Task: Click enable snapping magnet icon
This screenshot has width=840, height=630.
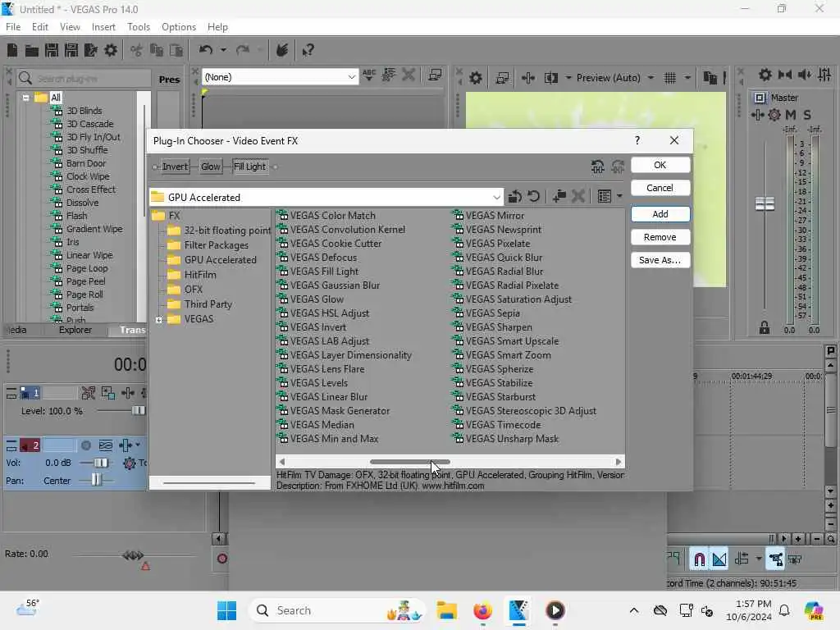Action: 699,559
